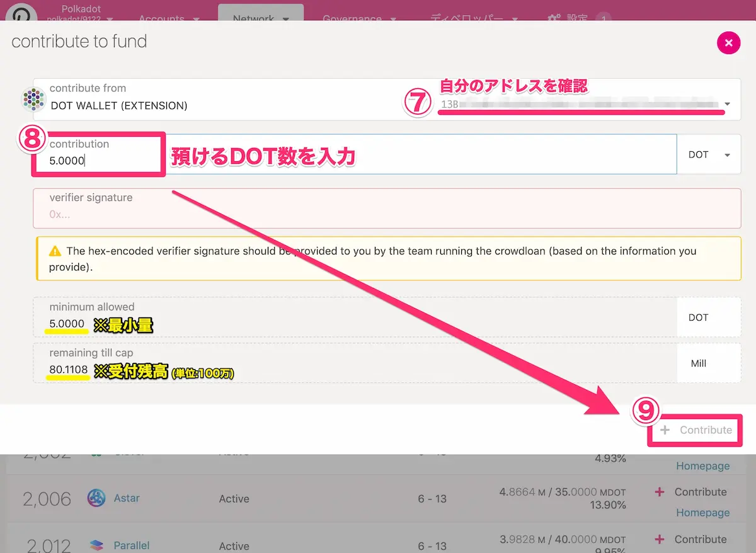Image resolution: width=756 pixels, height=553 pixels.
Task: Click the 3.9828 M / 40.0000 MDOT amount
Action: [563, 539]
